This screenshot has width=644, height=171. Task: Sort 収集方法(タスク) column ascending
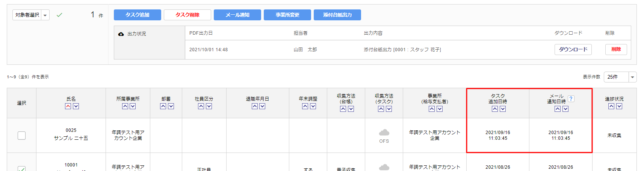(381, 109)
